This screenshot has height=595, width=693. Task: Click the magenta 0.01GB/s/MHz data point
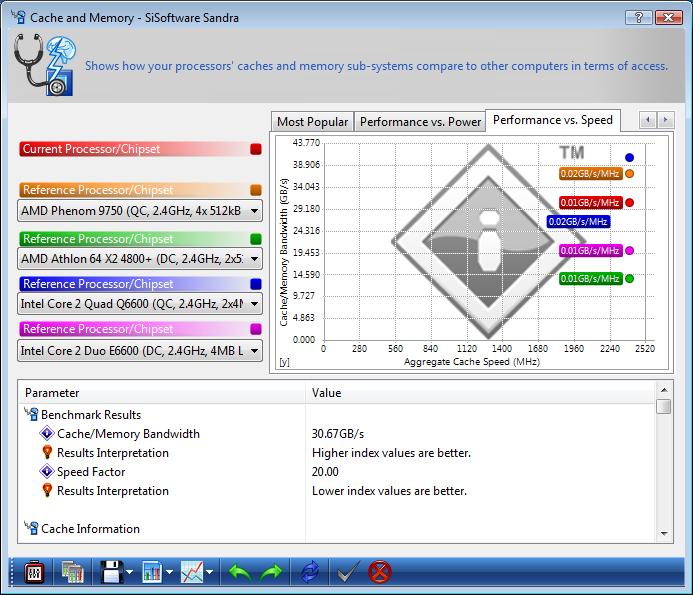click(x=629, y=251)
